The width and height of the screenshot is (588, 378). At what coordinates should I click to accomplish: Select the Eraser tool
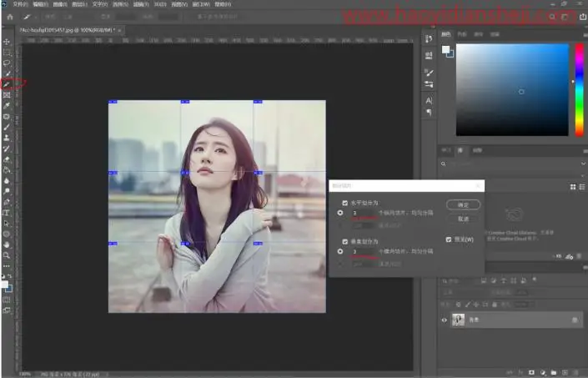[7, 159]
